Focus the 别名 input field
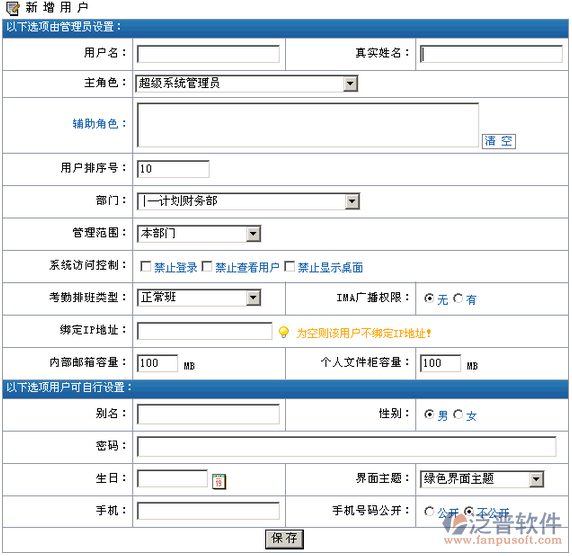Screen dimensions: 572x556 208,414
